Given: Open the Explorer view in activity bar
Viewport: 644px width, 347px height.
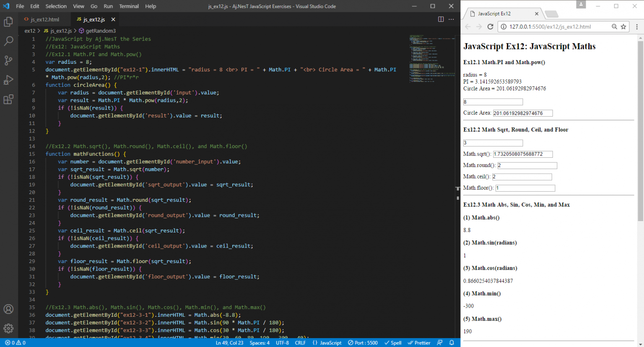Looking at the screenshot, I should coord(8,22).
